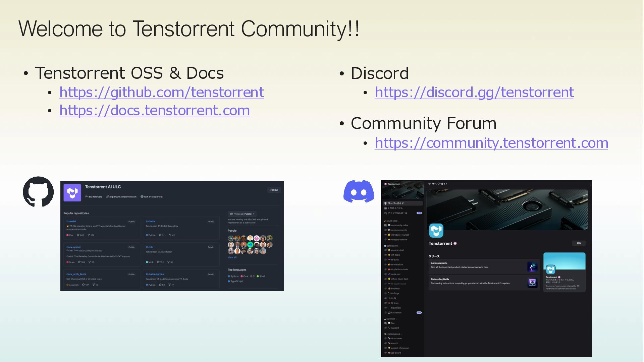Image resolution: width=644 pixels, height=362 pixels.
Task: Expand the Tenstorrent server name dropdown
Action: point(421,184)
